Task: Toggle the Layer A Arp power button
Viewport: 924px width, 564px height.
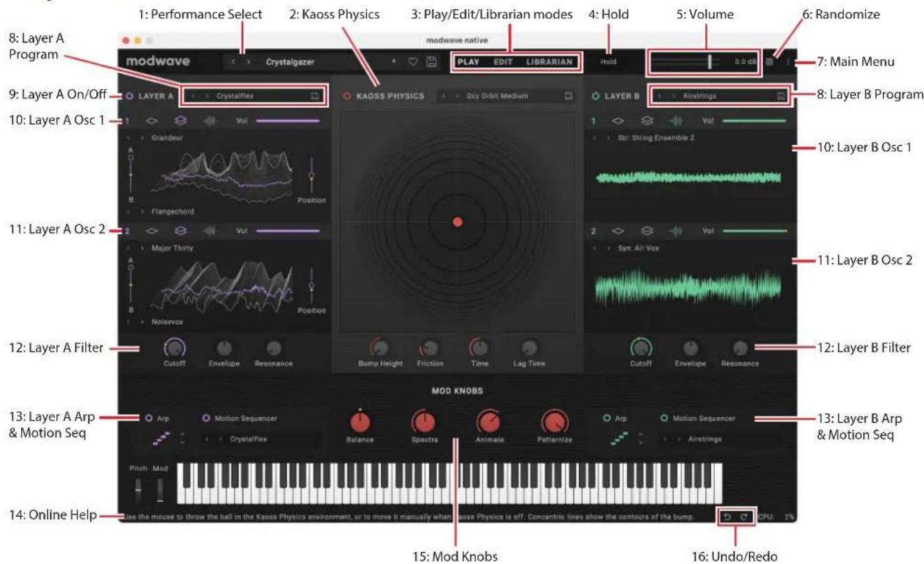Action: coord(148,418)
